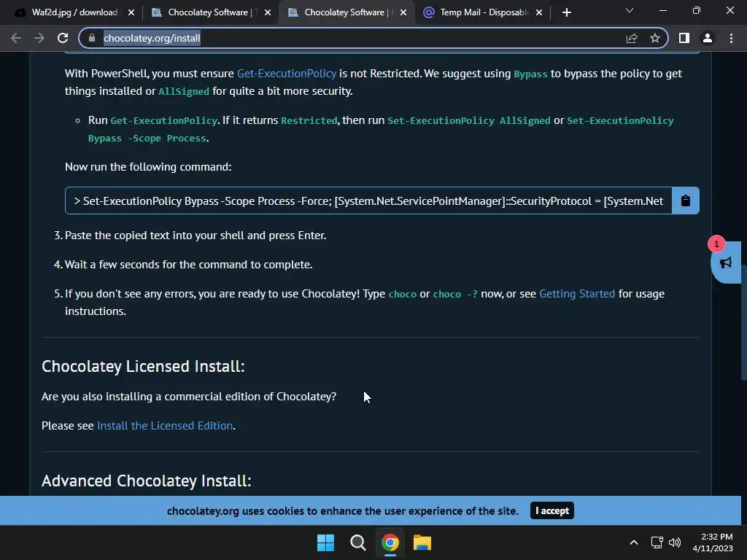Share this page from address bar

pyautogui.click(x=632, y=38)
